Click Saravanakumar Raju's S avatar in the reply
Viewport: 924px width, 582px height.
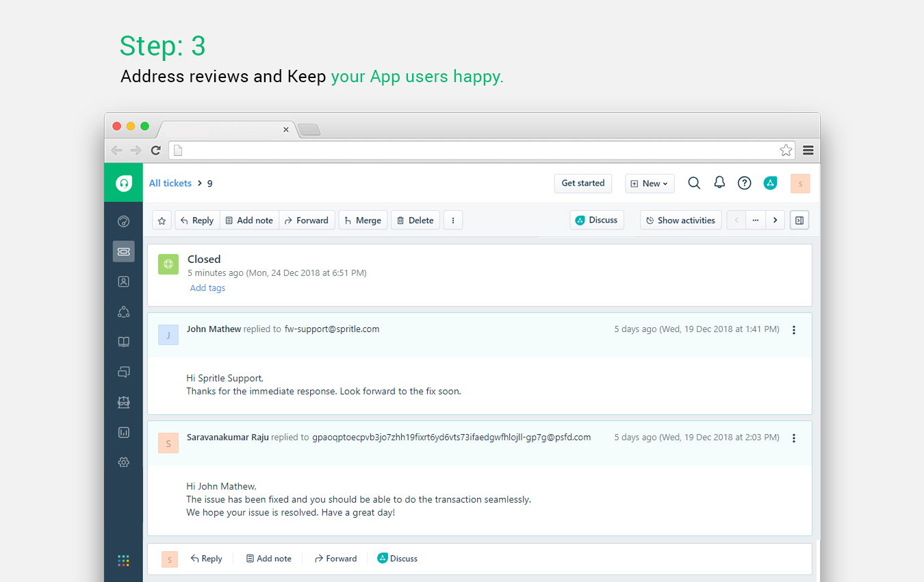click(x=168, y=443)
